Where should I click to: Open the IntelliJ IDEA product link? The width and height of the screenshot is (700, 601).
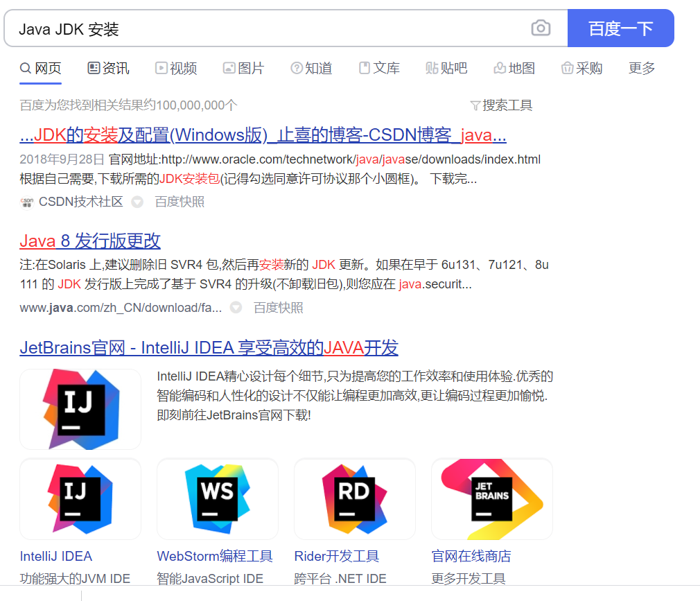pyautogui.click(x=56, y=557)
